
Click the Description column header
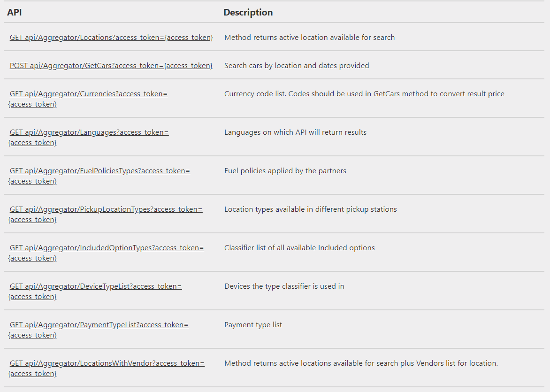coord(248,13)
